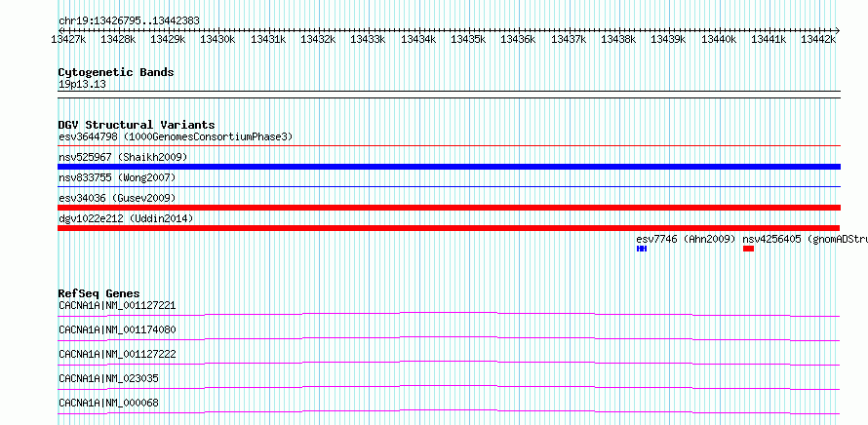The height and width of the screenshot is (425, 868).
Task: Open the esv3644798 (1000GenomesConsortiumPhase3) label
Action: (x=176, y=136)
